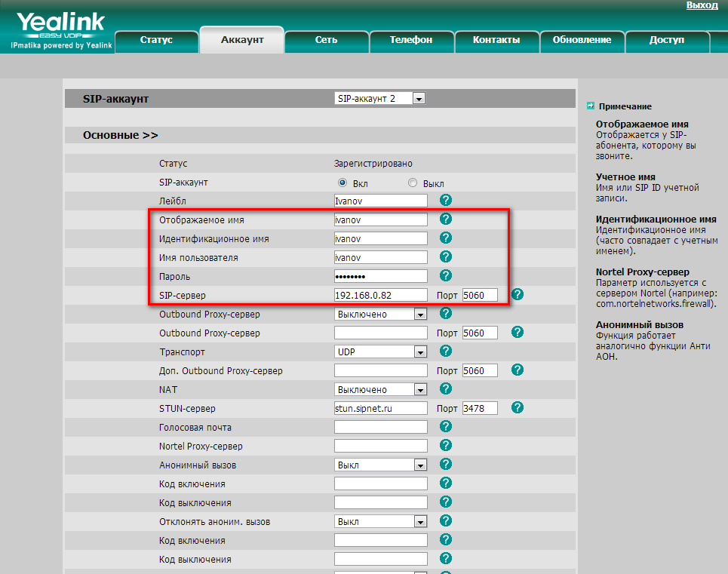Click help icon next to Лейбл field

coord(446,200)
